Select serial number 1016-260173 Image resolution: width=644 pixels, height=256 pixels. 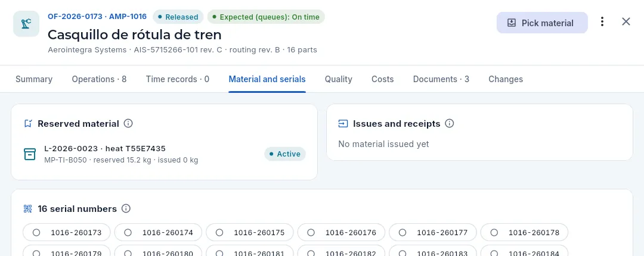pos(67,233)
